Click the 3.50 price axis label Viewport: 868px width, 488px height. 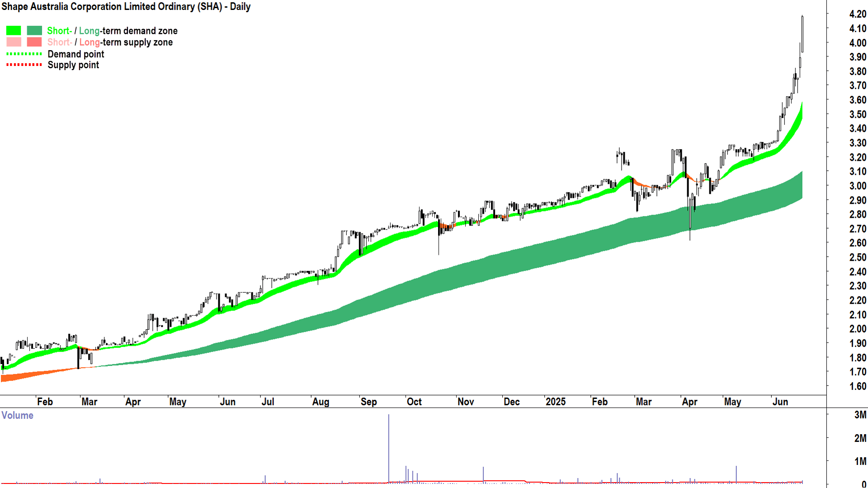[858, 114]
